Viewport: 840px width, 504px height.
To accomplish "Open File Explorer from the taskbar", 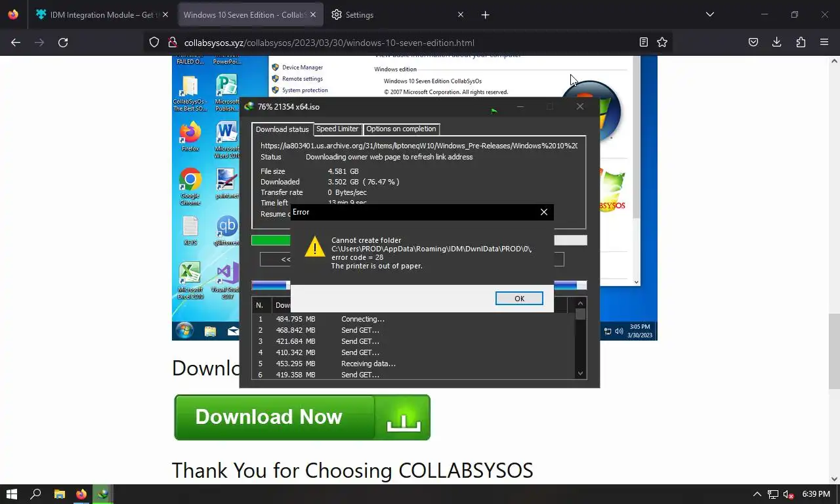I will [59, 494].
